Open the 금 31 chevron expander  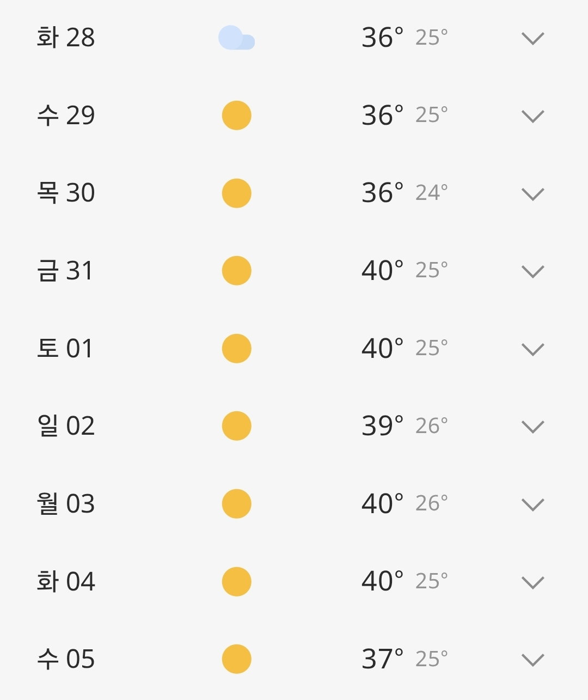(533, 272)
